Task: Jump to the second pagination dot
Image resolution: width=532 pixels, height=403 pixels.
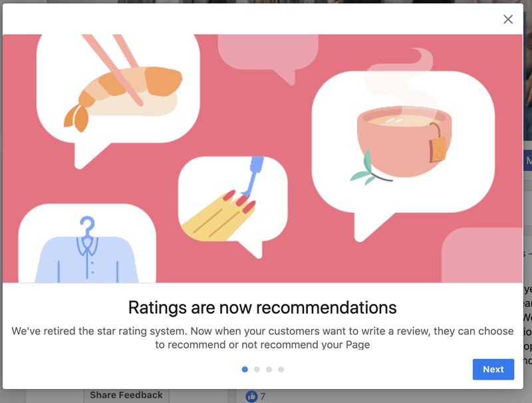Action: (257, 369)
